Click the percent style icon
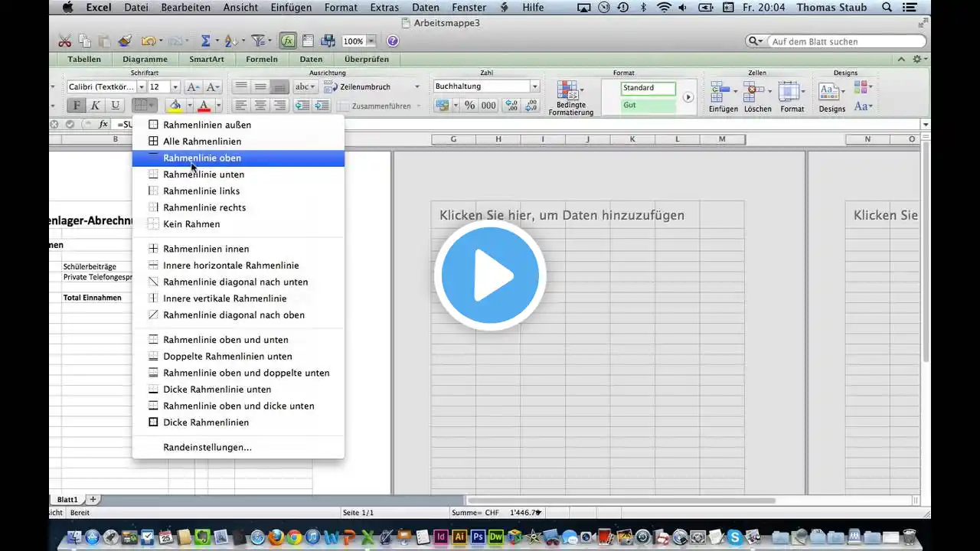The height and width of the screenshot is (551, 980). 469,106
